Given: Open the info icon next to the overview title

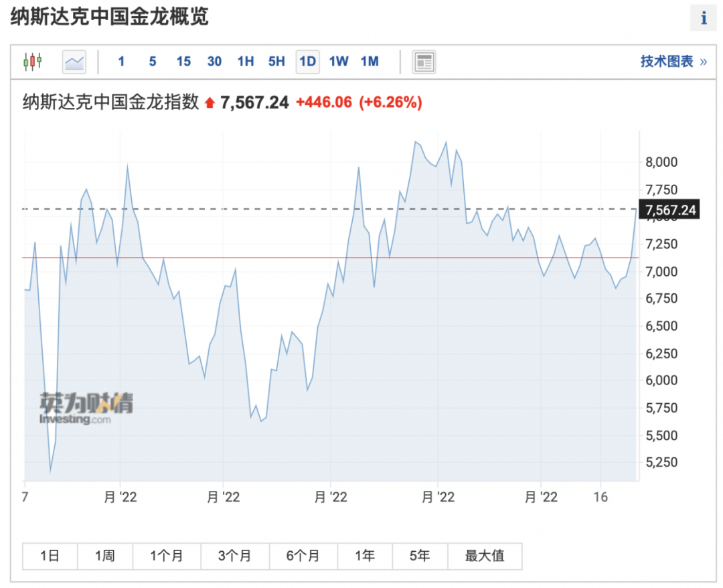Looking at the screenshot, I should tap(703, 19).
